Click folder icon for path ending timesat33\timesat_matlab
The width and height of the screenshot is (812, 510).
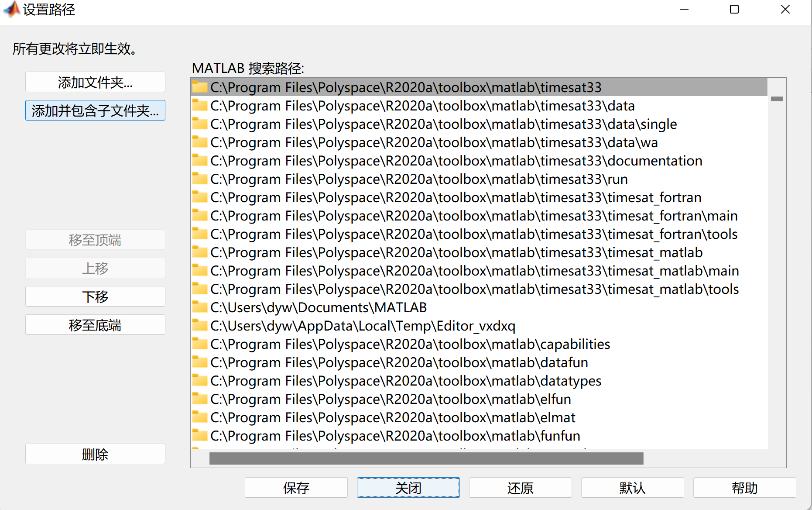pyautogui.click(x=200, y=252)
